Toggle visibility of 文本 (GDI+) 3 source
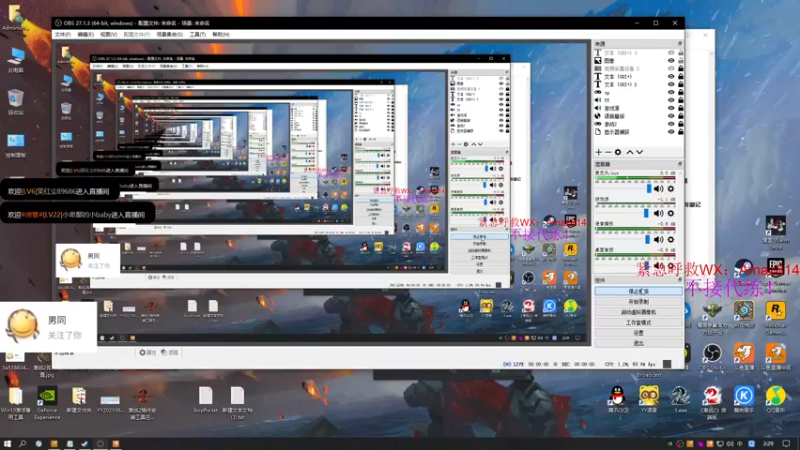 tap(671, 53)
